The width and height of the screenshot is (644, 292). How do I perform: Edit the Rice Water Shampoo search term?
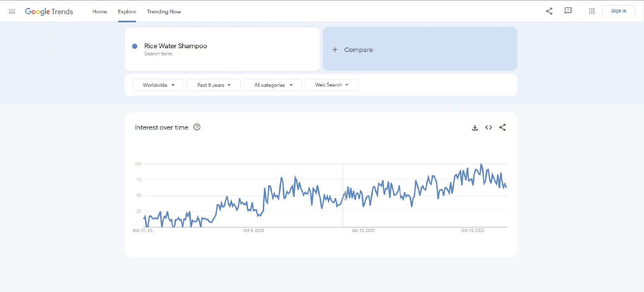click(176, 46)
